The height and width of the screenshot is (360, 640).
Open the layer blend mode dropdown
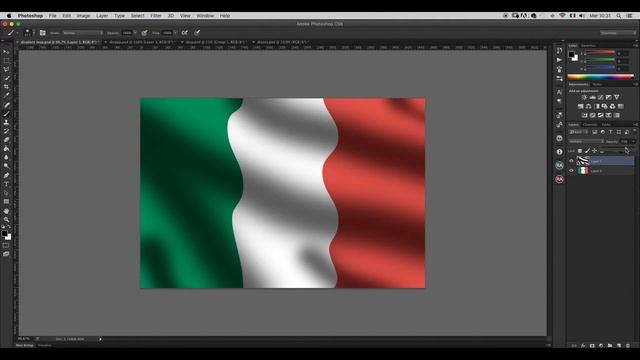[586, 141]
